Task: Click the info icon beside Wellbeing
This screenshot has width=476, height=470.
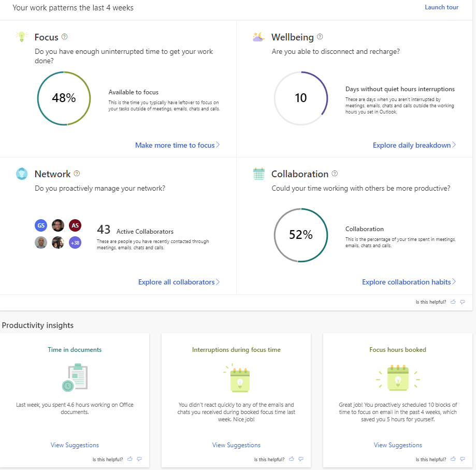Action: pos(320,37)
